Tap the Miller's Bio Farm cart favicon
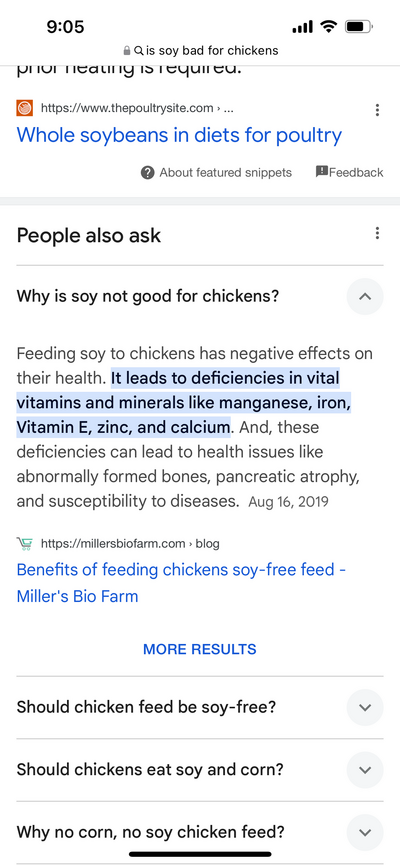Image resolution: width=400 pixels, height=865 pixels. (25, 544)
